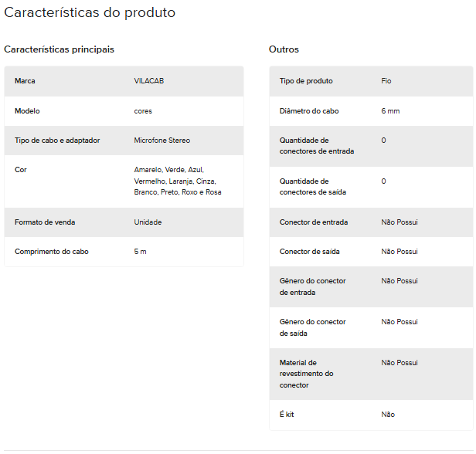Click the Quantidade de conectores de saída label

click(313, 187)
